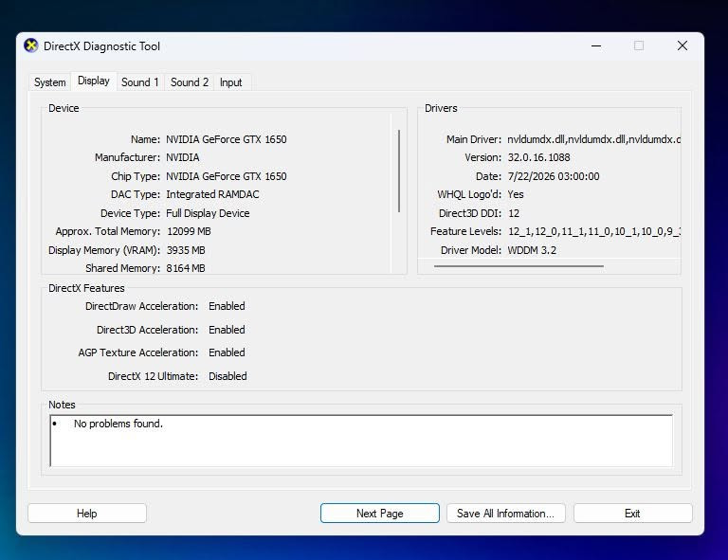
Task: Click the 8164 MB shared memory value
Action: pyautogui.click(x=186, y=268)
